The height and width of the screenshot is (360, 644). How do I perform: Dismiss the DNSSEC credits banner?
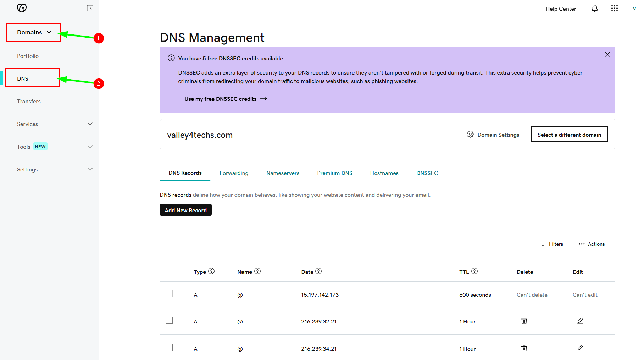tap(607, 54)
